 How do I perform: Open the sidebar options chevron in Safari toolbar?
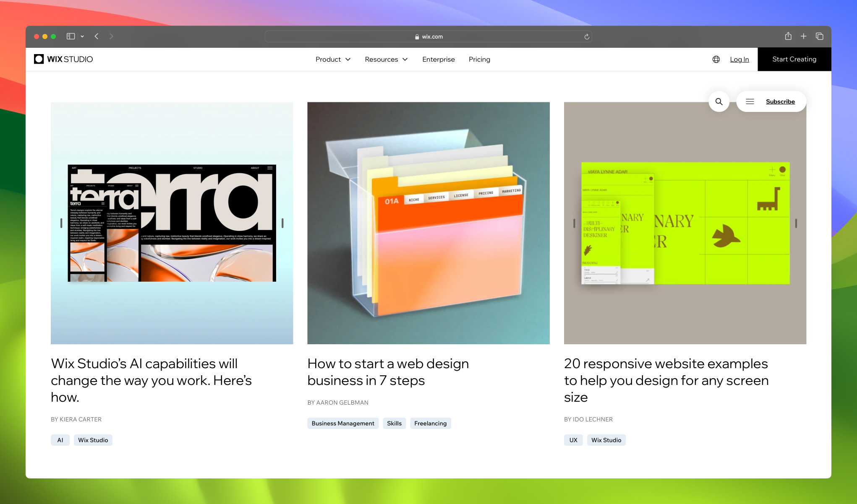[x=82, y=36]
